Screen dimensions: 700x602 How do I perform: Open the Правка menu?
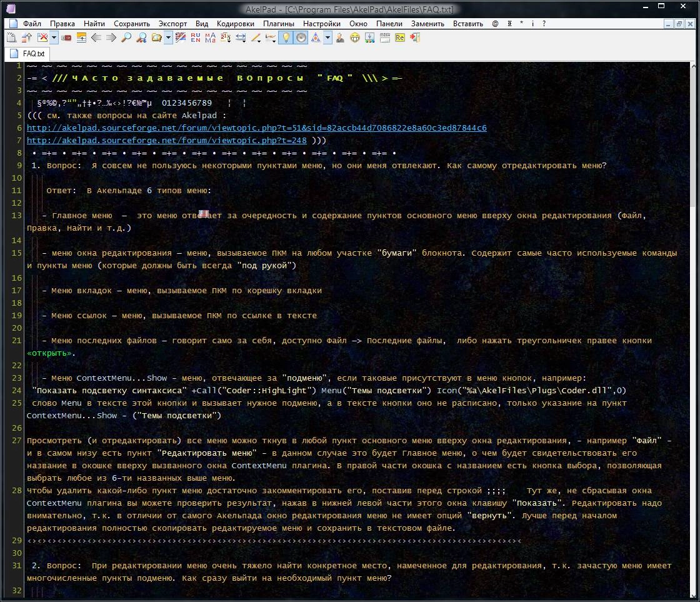coord(62,24)
